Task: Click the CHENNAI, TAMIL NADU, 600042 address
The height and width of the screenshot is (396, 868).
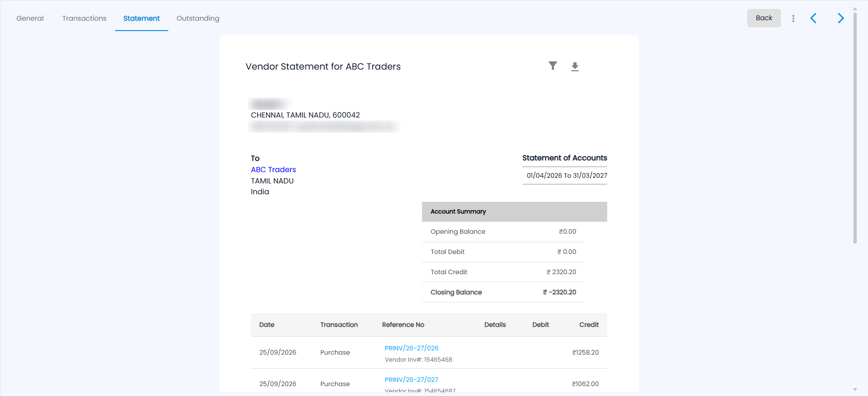Action: click(305, 115)
